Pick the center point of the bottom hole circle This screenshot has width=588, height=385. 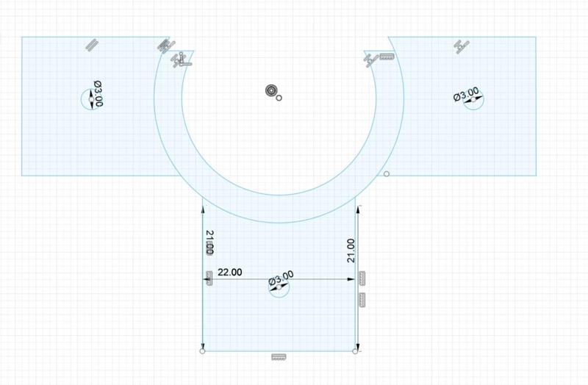click(279, 287)
